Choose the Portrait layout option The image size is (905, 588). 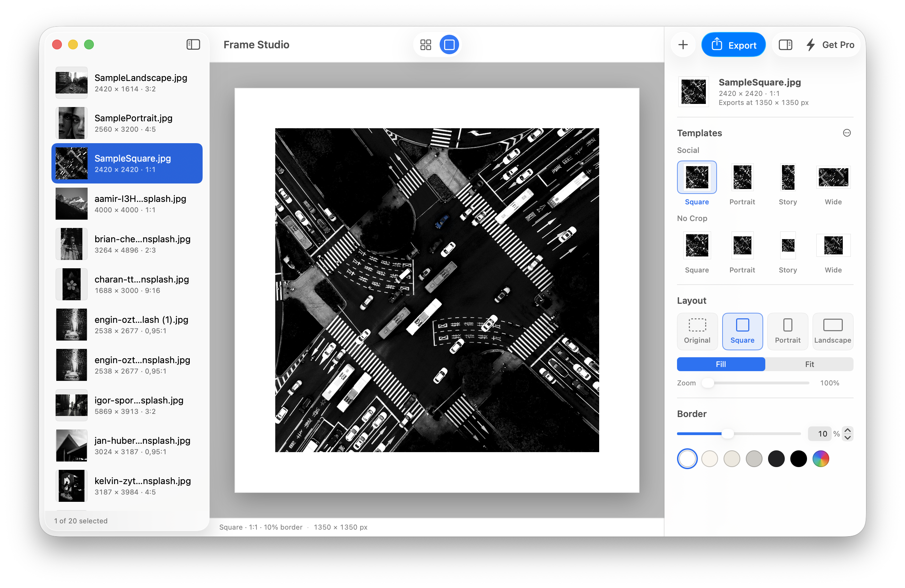pos(788,331)
